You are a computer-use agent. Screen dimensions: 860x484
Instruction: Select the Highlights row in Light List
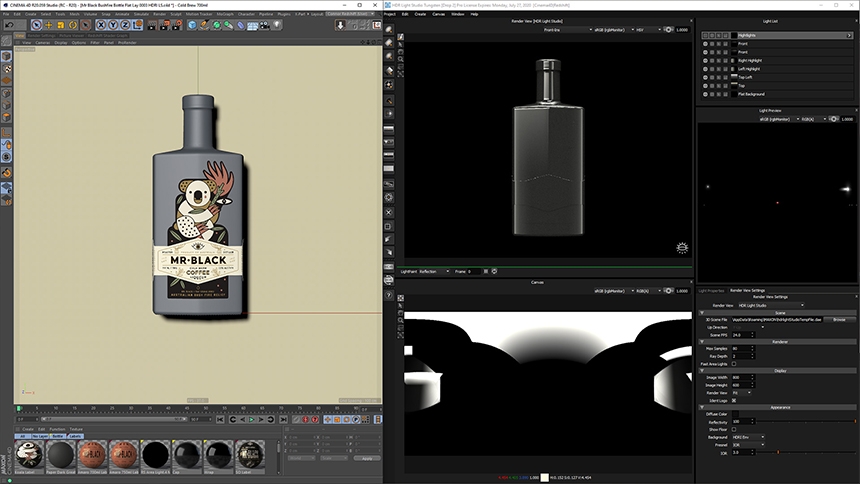pos(778,35)
